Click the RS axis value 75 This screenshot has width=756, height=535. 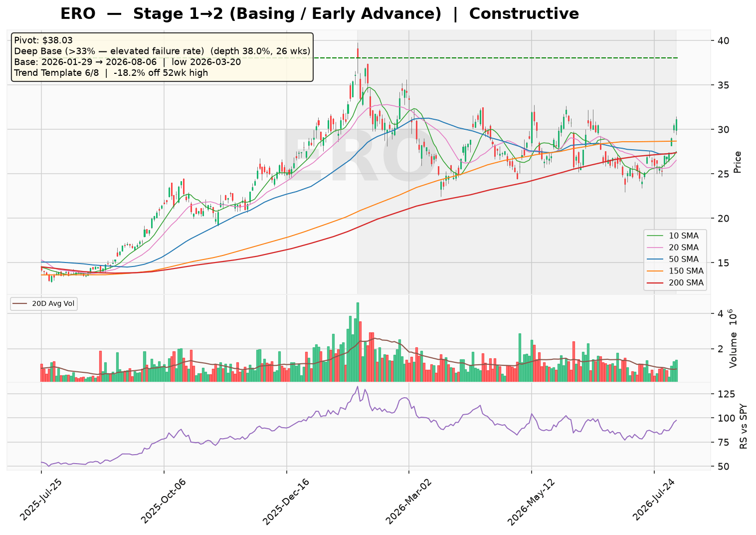tap(723, 443)
